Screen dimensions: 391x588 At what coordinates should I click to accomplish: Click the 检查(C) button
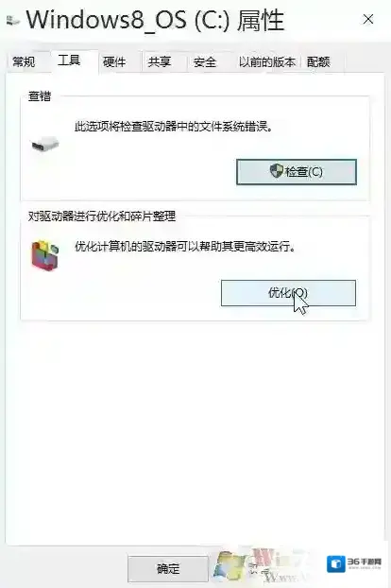[297, 172]
